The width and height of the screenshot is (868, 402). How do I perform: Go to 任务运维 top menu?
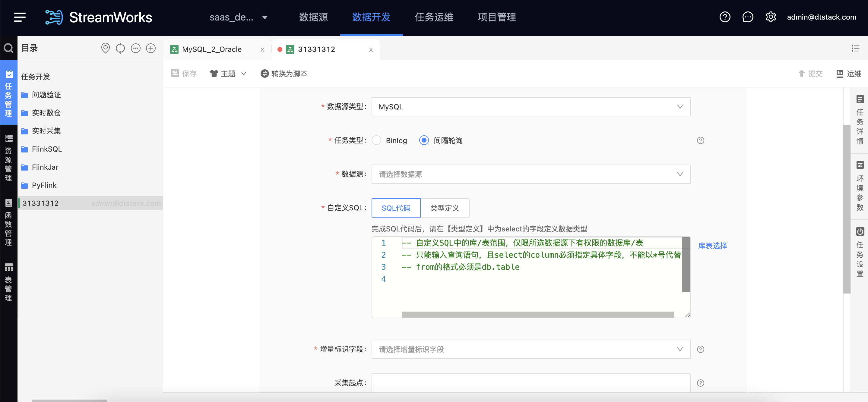434,17
